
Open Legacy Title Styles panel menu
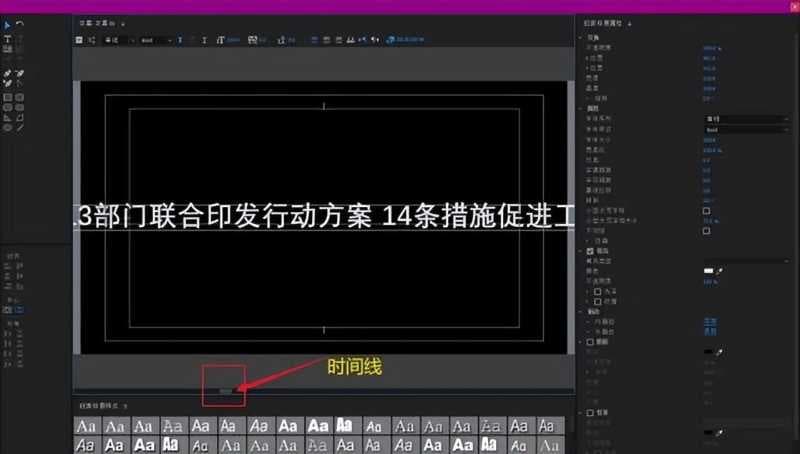coord(126,406)
